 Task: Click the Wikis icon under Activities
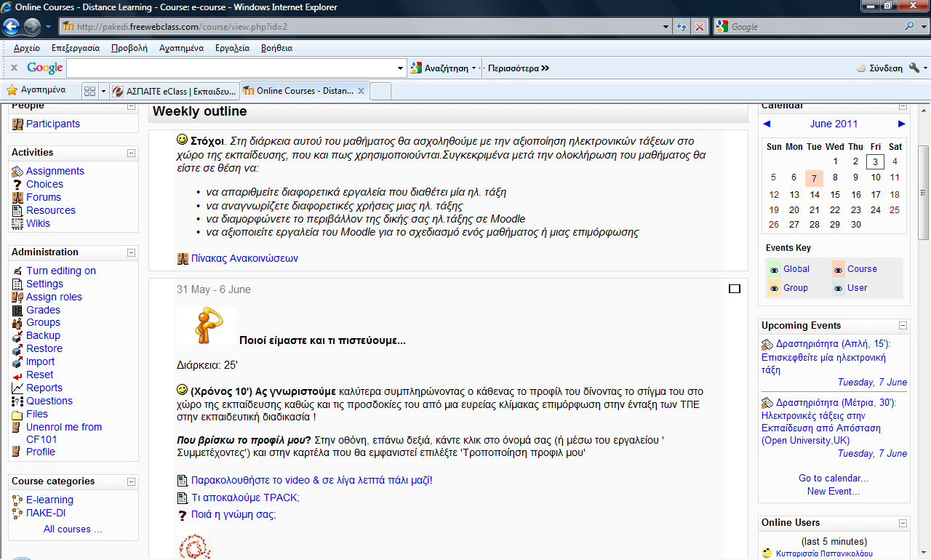(17, 223)
